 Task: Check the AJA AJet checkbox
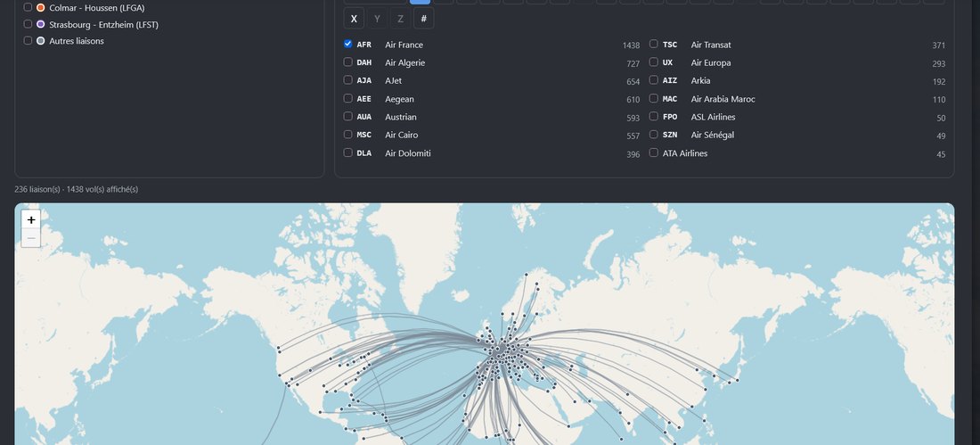[x=348, y=80]
